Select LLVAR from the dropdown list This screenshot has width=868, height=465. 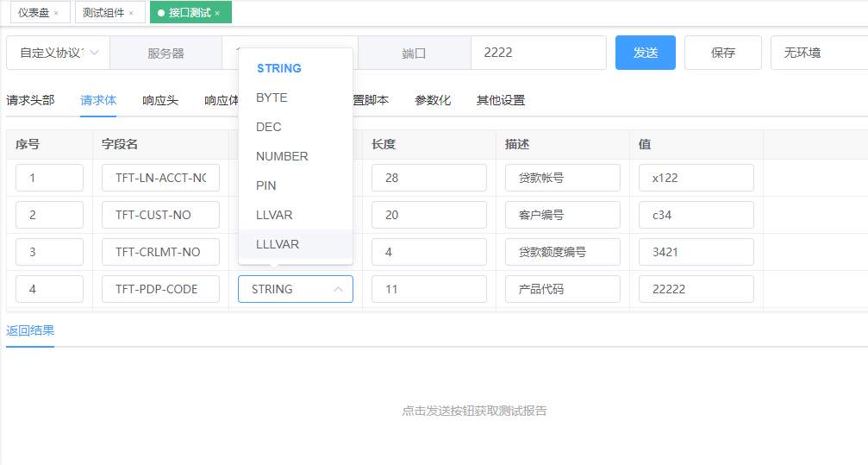coord(274,215)
